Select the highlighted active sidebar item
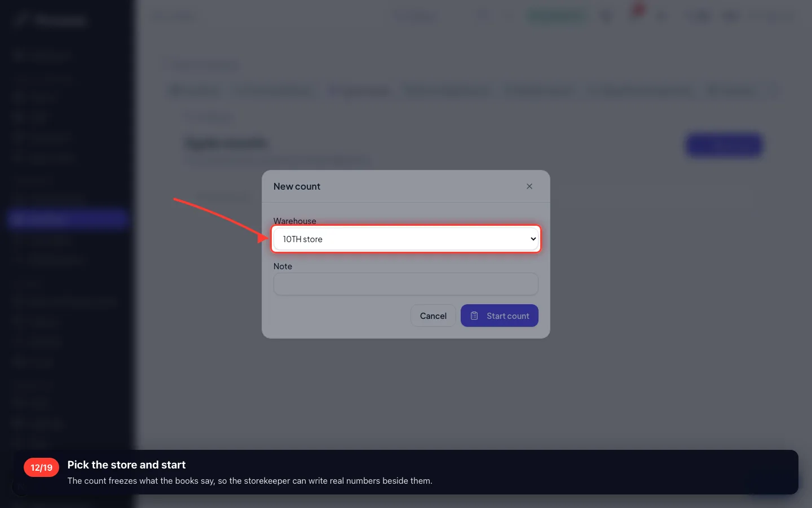The image size is (812, 508). click(68, 219)
